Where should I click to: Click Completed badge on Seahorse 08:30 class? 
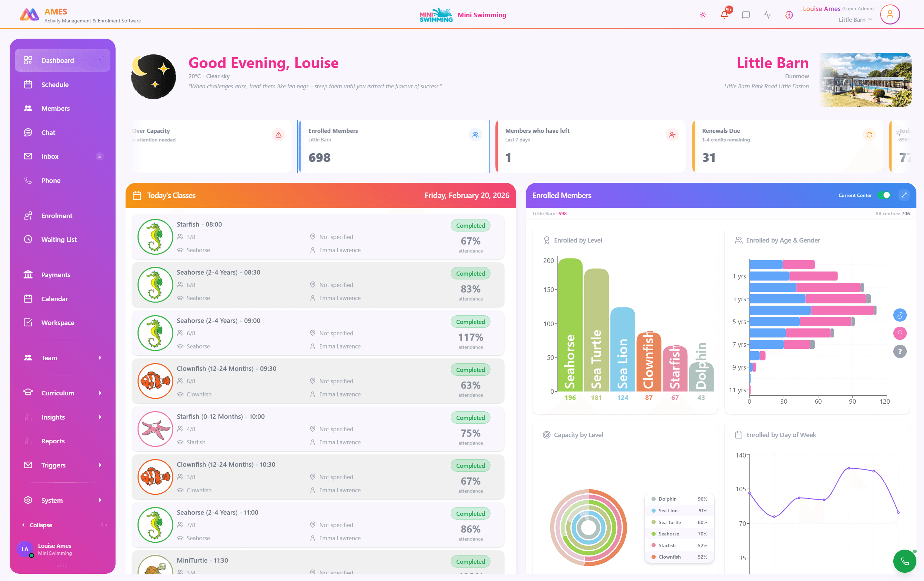[x=470, y=274]
